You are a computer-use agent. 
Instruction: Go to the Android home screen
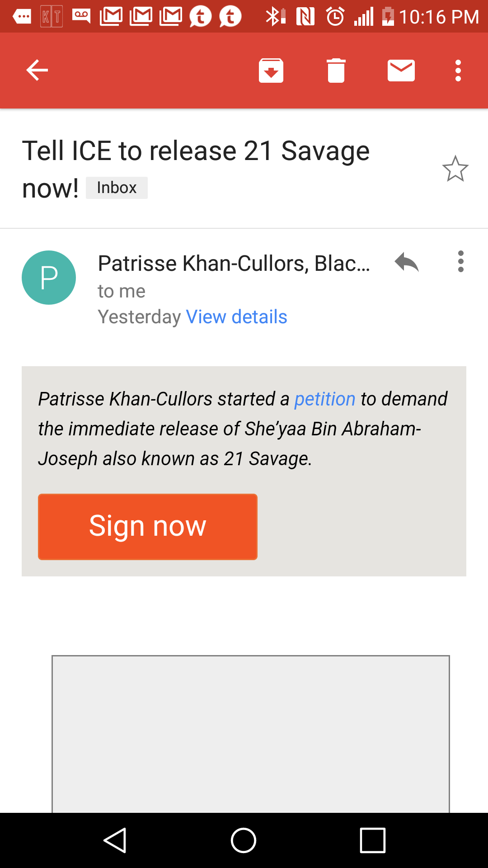[244, 840]
